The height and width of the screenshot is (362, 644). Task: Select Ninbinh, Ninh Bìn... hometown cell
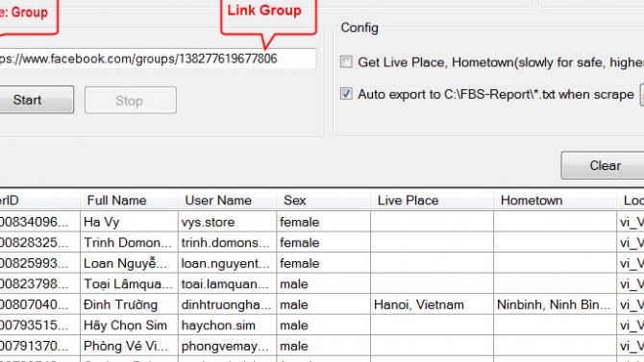(556, 304)
